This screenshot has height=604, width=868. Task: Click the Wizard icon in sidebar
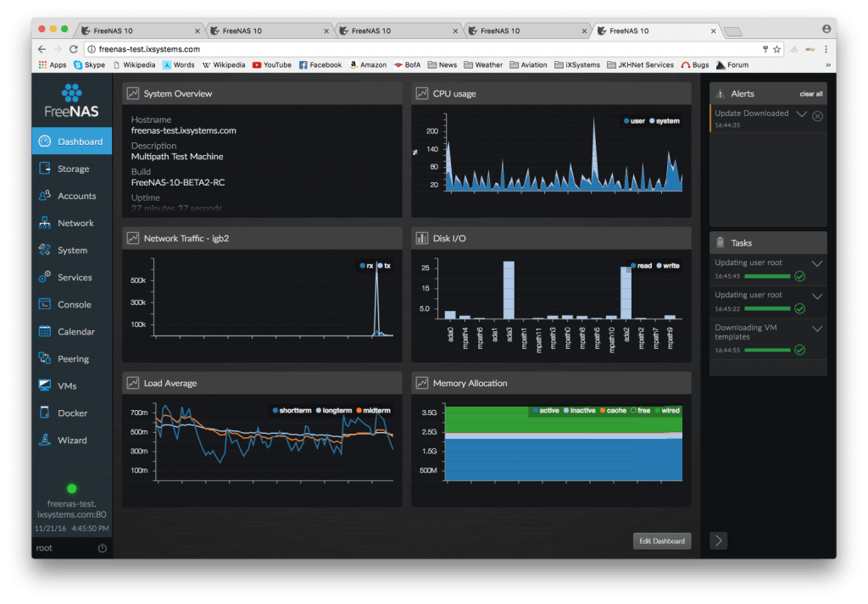(x=45, y=440)
